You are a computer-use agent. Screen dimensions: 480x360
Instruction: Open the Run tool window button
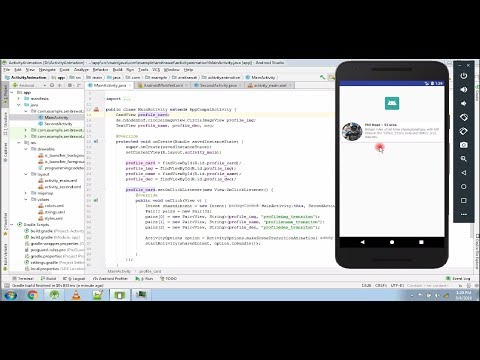tap(144, 278)
